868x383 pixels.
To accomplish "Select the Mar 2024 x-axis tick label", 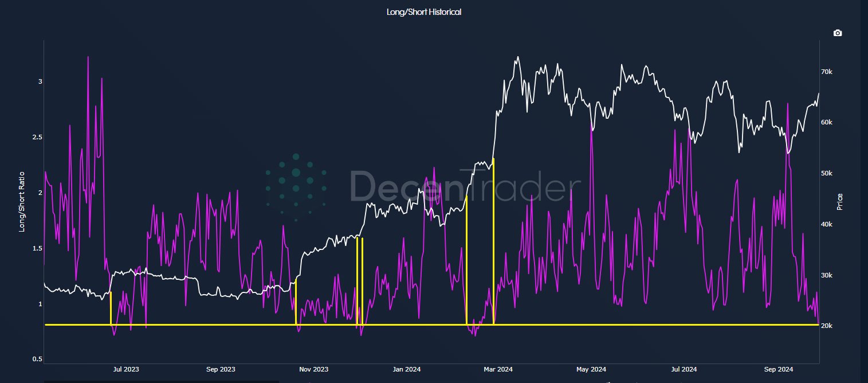I will [x=498, y=369].
